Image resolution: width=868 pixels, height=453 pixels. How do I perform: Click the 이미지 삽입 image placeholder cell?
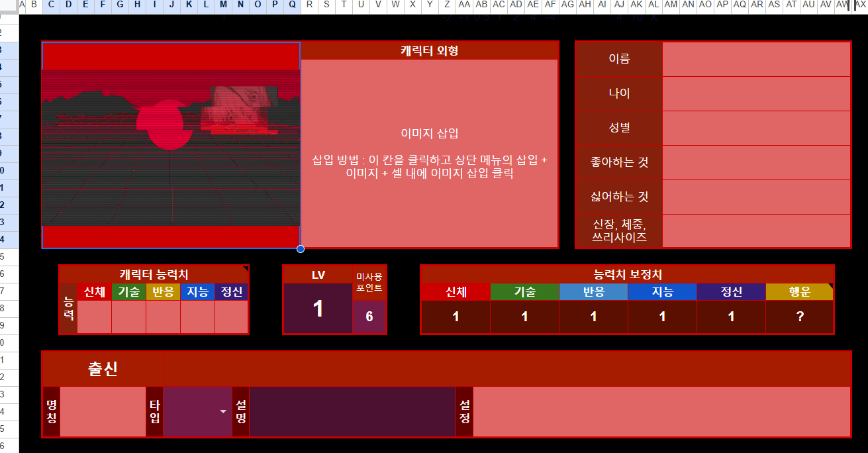(x=430, y=154)
